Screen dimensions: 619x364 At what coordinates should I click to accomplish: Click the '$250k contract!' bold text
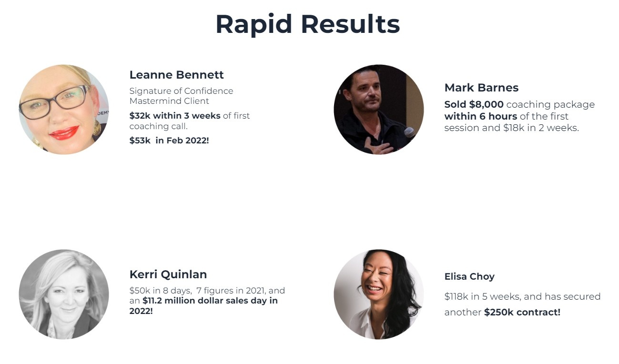point(522,312)
